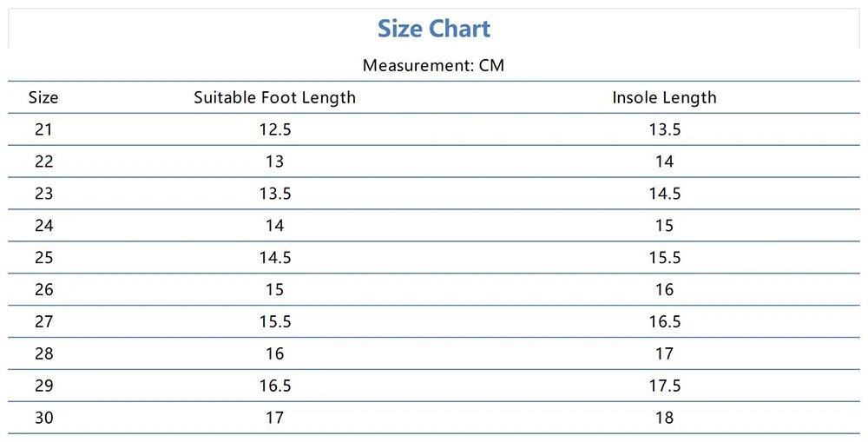This screenshot has height=442, width=868.
Task: Select the Size column header
Action: click(43, 97)
